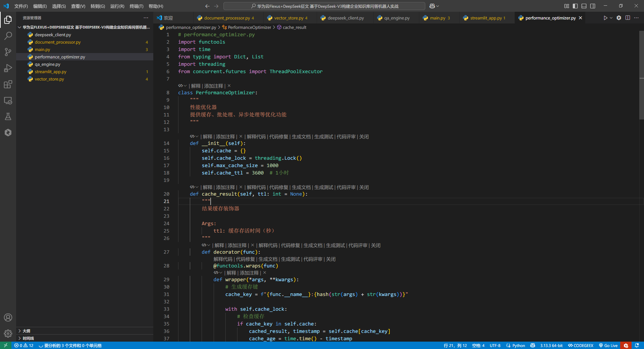Toggle the bottom panel layout button
The image size is (644, 349).
pyautogui.click(x=584, y=6)
